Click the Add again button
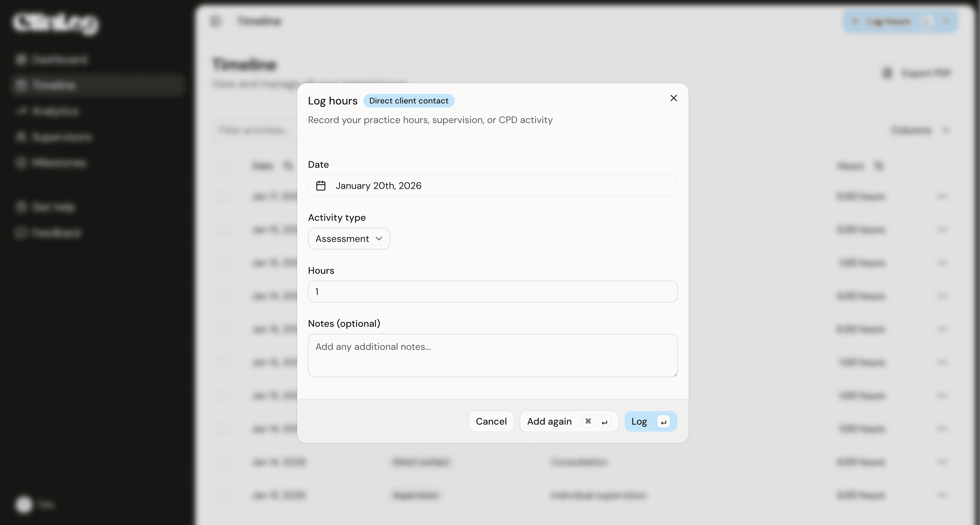Viewport: 980px width, 525px height. [549, 422]
